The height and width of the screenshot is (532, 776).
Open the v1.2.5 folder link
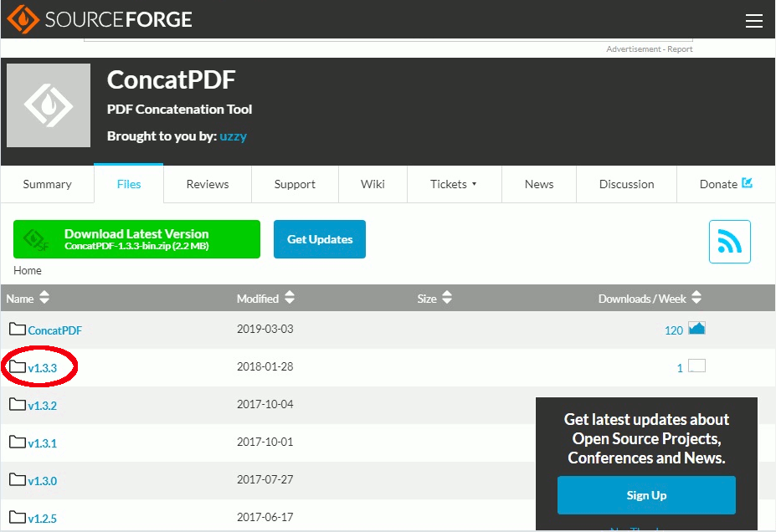pyautogui.click(x=42, y=518)
